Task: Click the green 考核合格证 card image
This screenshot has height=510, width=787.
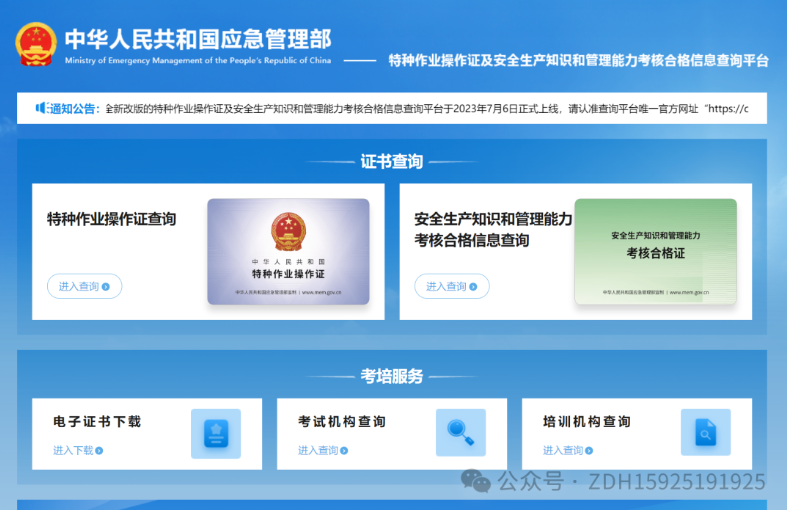Action: coord(655,251)
